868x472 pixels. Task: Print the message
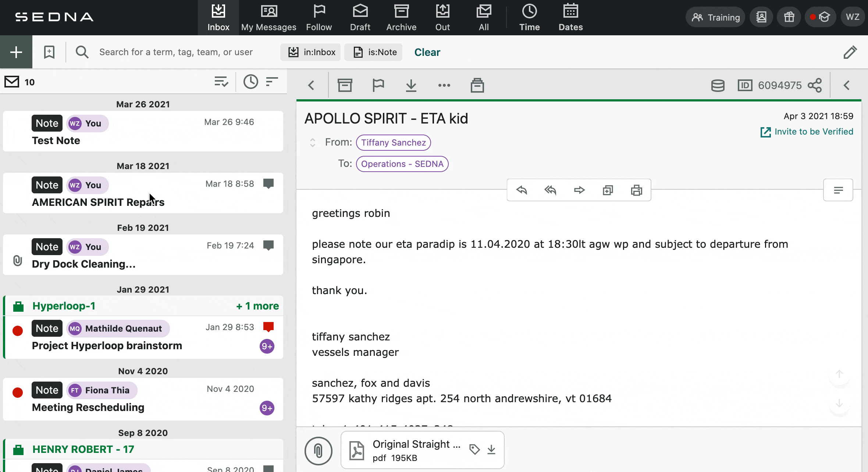[636, 190]
